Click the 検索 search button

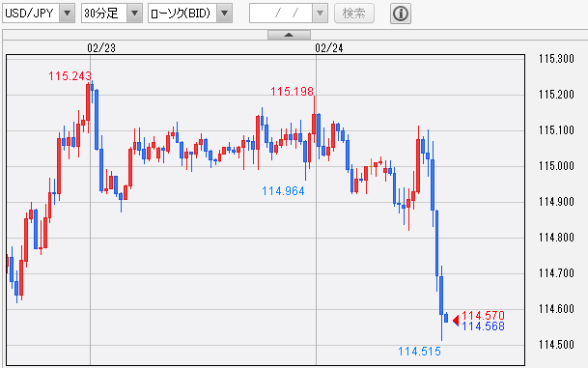click(354, 14)
